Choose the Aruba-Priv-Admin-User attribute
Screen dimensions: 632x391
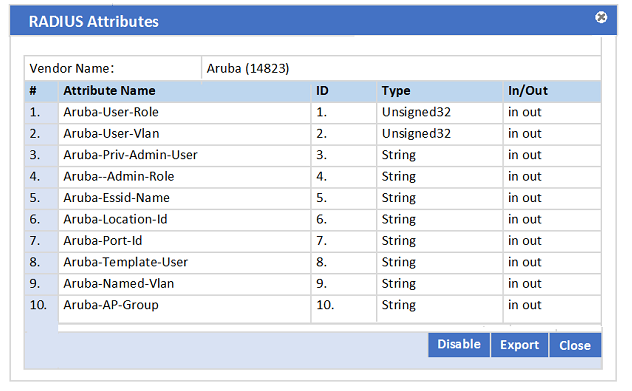pos(313,155)
